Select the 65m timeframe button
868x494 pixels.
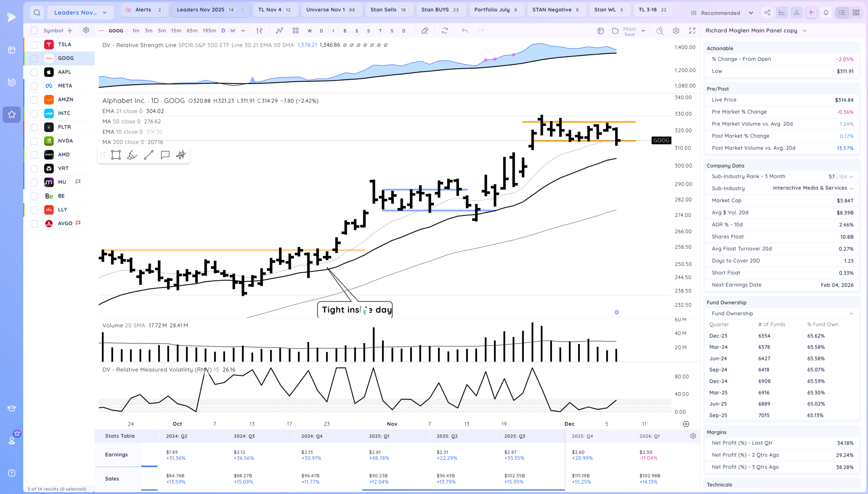click(192, 31)
